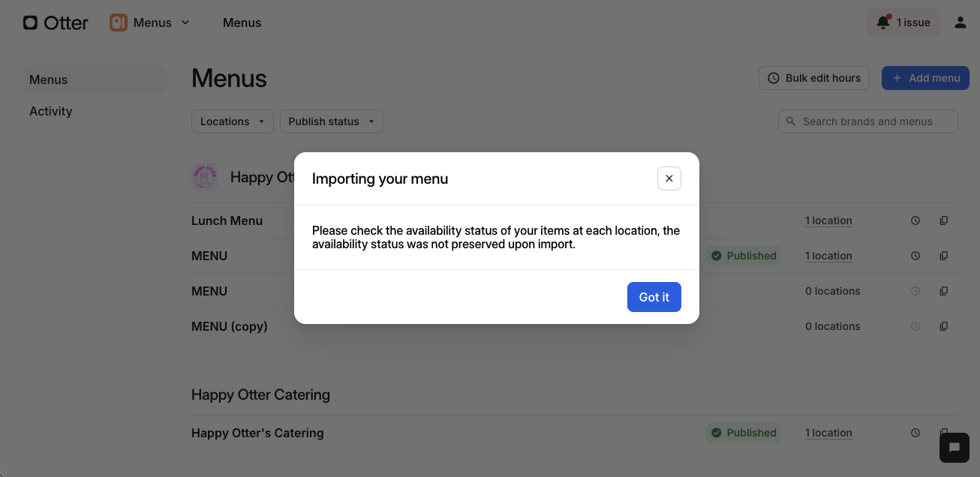Click the search magnifier icon
The width and height of the screenshot is (980, 477).
(x=791, y=121)
